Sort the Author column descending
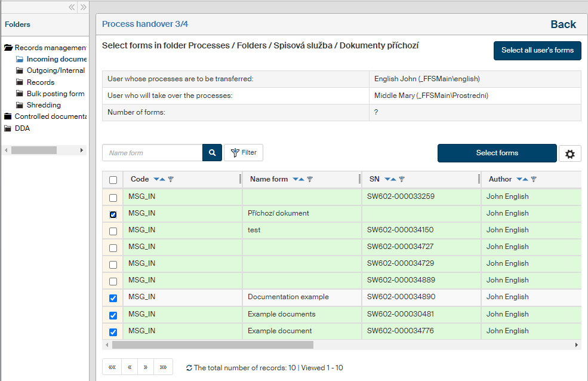 tap(519, 179)
